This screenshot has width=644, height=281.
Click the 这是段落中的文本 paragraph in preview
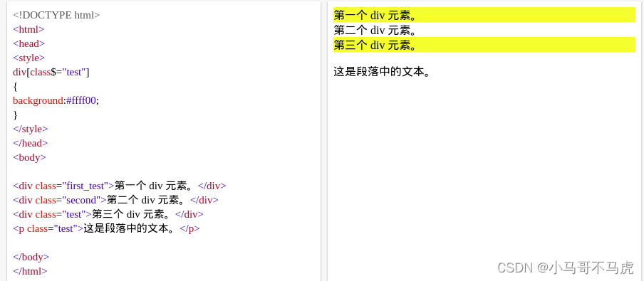[382, 72]
